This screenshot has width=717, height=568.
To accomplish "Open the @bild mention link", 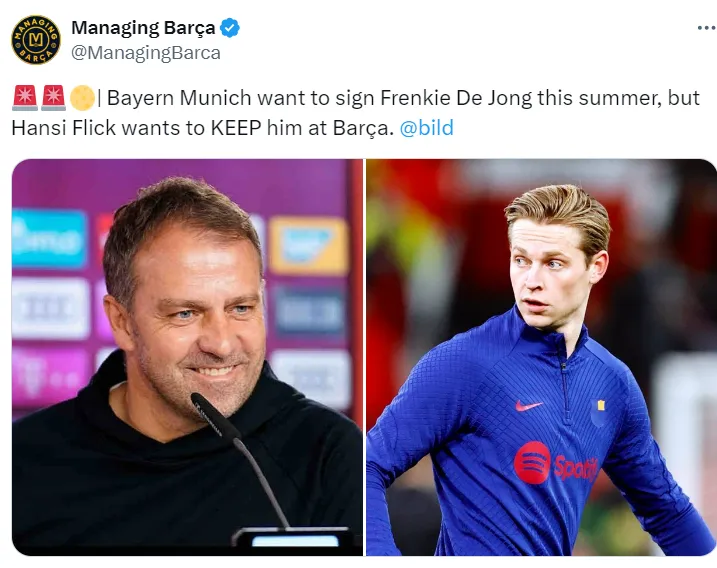I will (x=426, y=129).
